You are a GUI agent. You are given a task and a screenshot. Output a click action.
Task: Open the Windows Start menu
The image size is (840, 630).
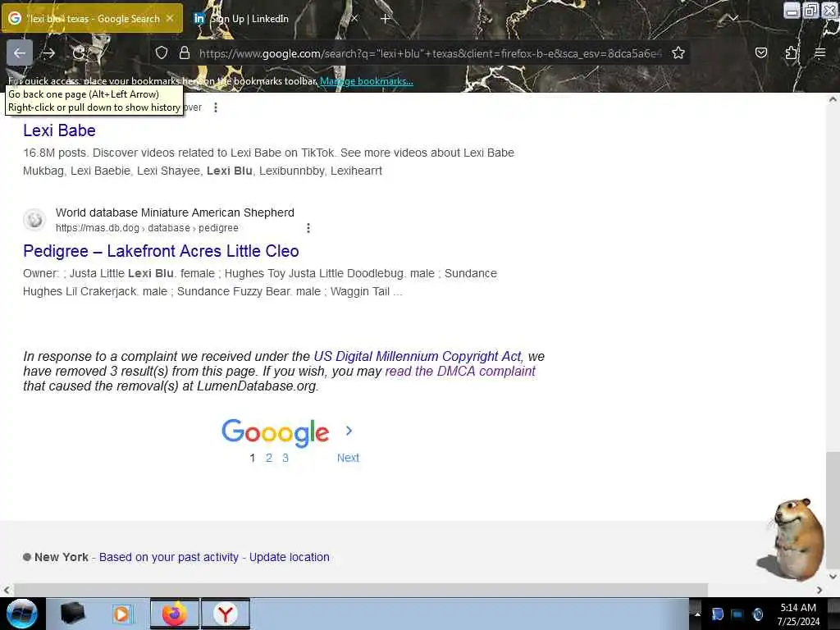22,614
